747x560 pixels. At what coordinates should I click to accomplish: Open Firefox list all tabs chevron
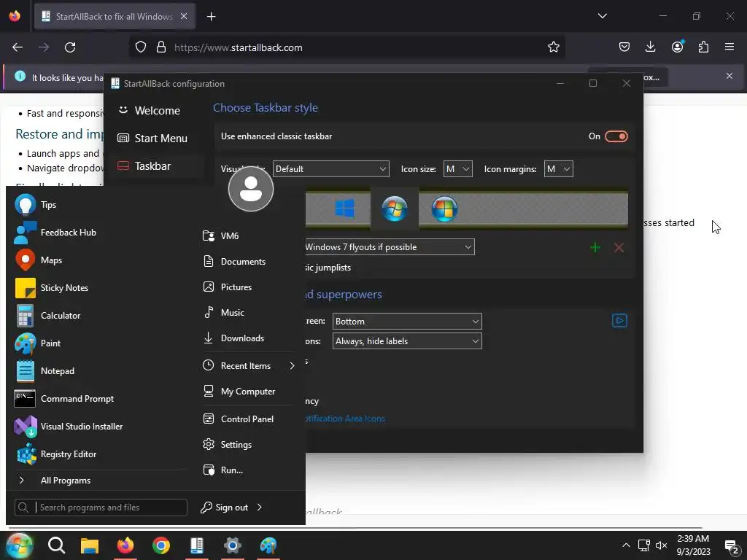click(x=602, y=16)
